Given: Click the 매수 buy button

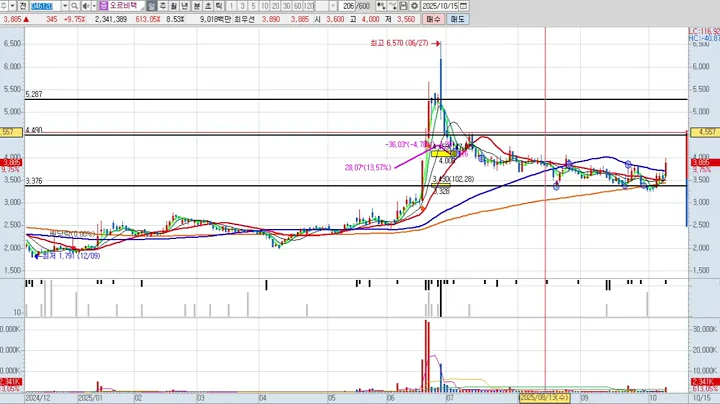Looking at the screenshot, I should pyautogui.click(x=433, y=19).
